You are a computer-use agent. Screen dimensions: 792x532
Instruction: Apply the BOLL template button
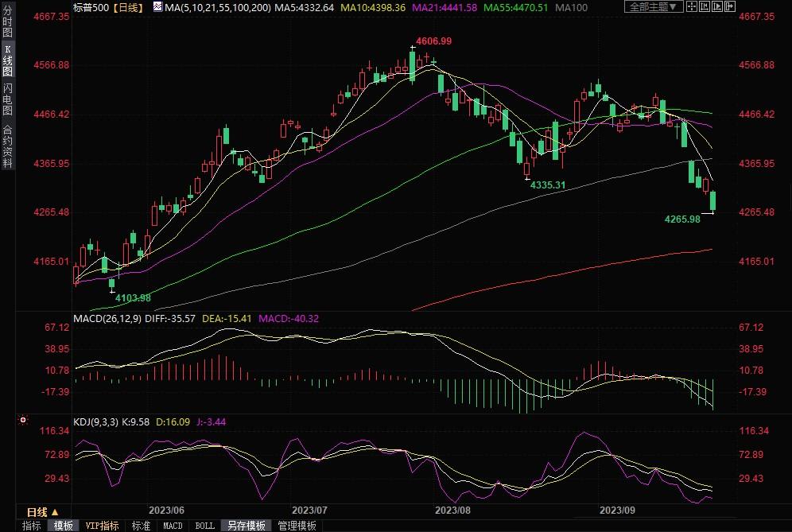204,526
